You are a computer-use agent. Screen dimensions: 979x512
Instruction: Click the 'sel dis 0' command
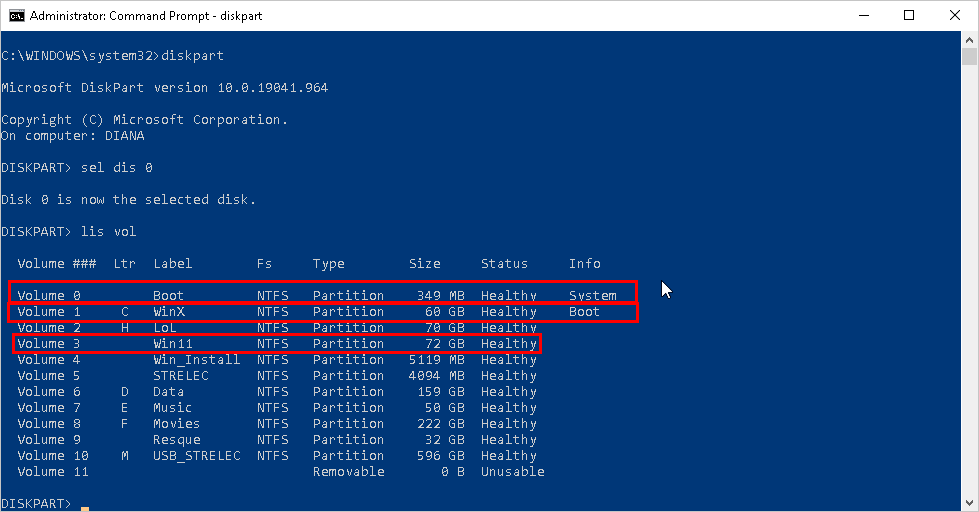point(117,167)
